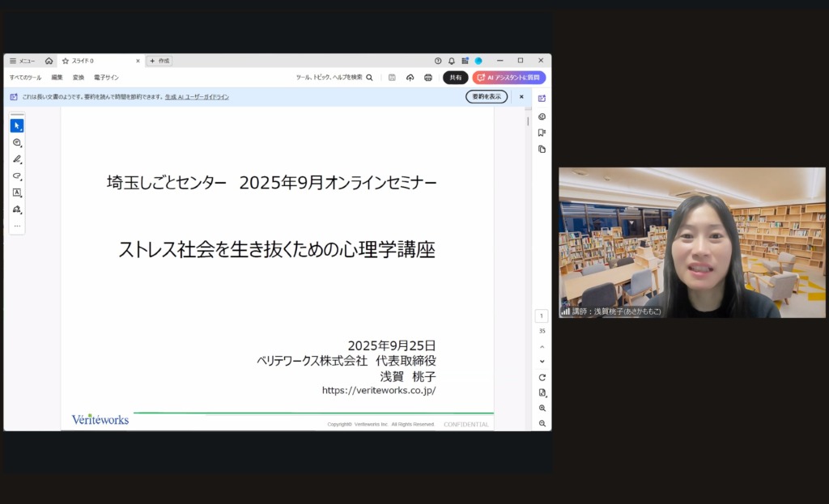Viewport: 829px width, 504px height.
Task: Click the save document icon
Action: coord(392,78)
